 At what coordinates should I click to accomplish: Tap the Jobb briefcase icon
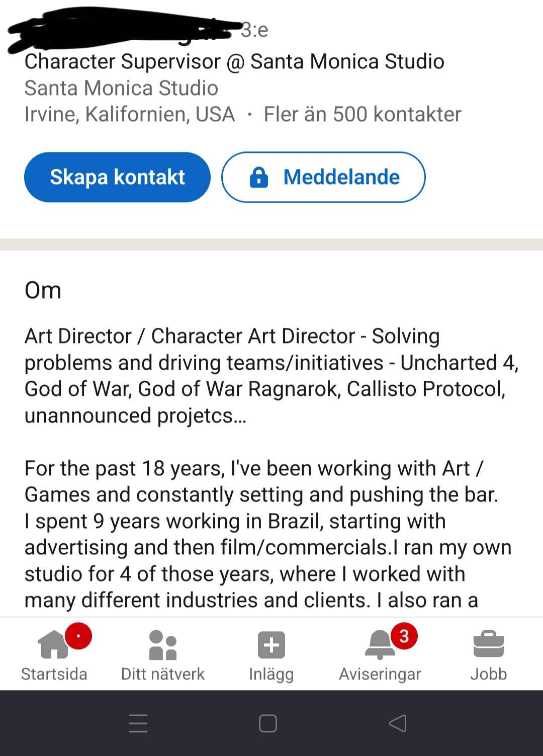[x=488, y=644]
